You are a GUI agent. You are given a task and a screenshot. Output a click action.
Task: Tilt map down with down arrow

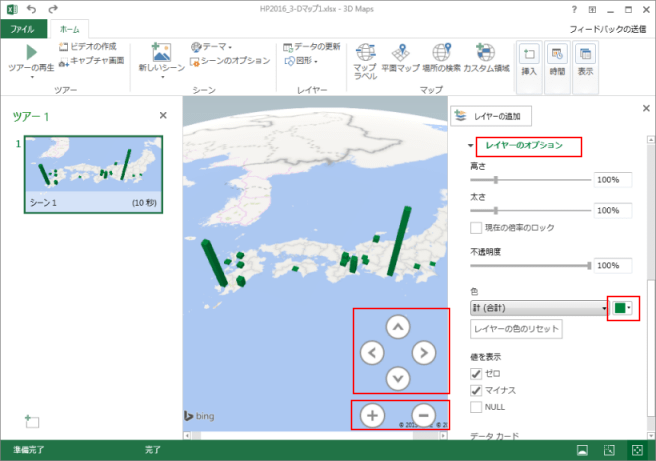[x=398, y=379]
